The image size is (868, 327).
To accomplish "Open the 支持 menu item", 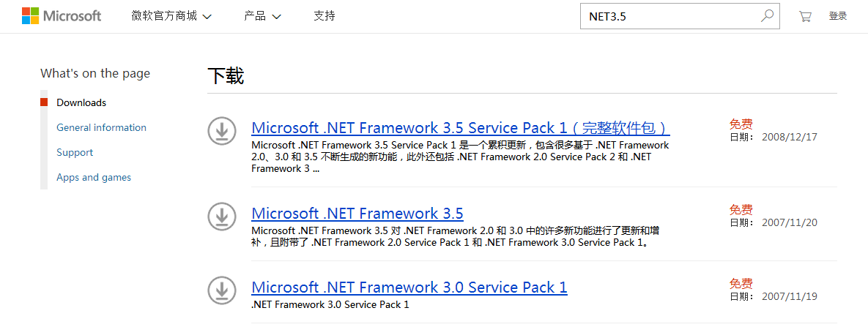I will coord(324,16).
